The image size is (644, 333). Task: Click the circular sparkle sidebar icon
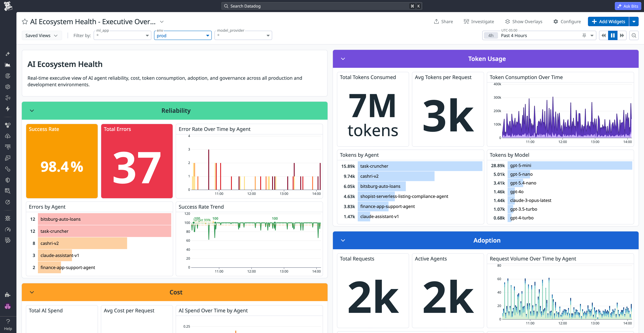point(8,202)
